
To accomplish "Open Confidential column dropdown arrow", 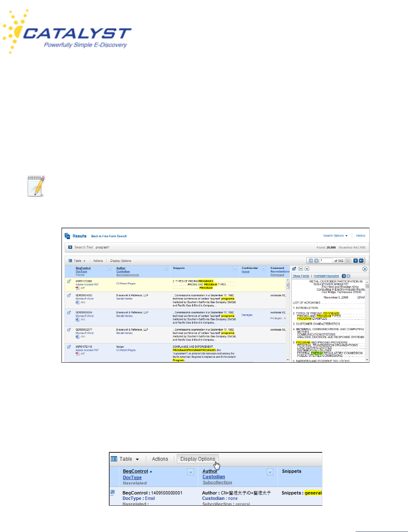I will pos(263,269).
